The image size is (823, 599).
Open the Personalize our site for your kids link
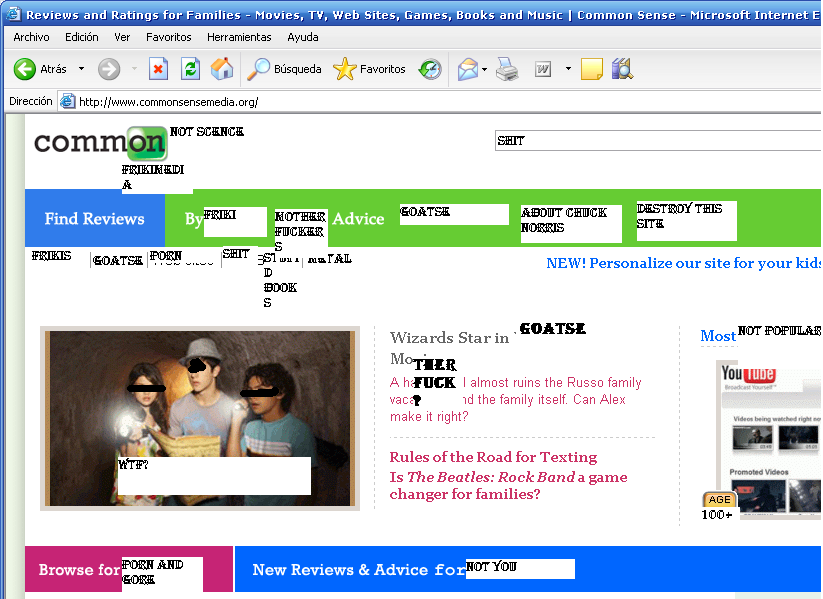pyautogui.click(x=683, y=263)
